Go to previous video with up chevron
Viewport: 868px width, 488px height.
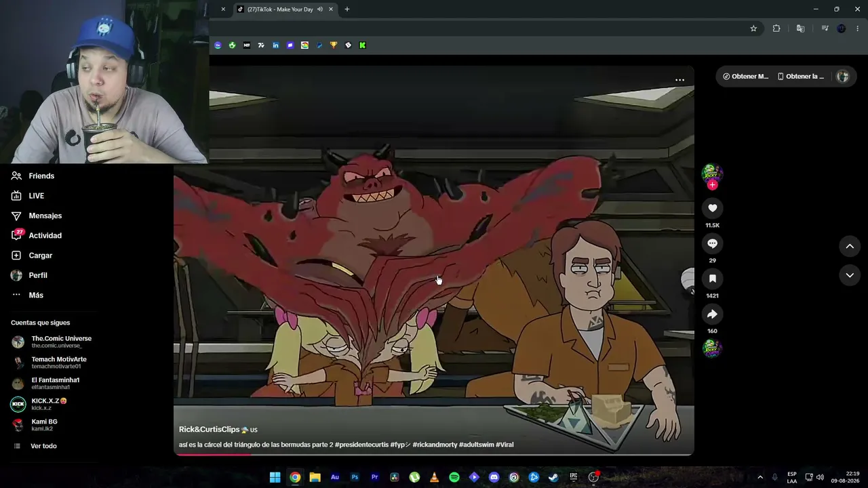(850, 247)
